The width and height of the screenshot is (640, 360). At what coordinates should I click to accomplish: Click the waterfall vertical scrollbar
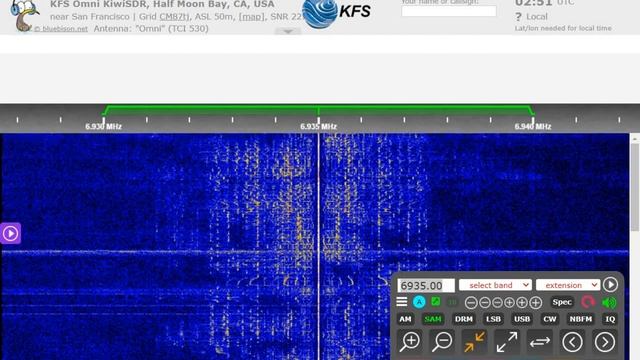pos(635,187)
